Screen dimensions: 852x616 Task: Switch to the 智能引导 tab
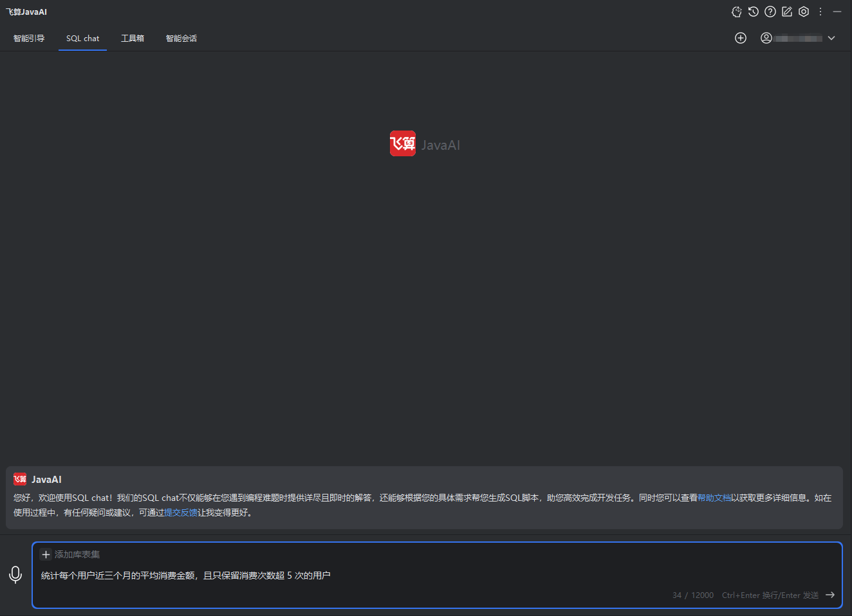29,39
